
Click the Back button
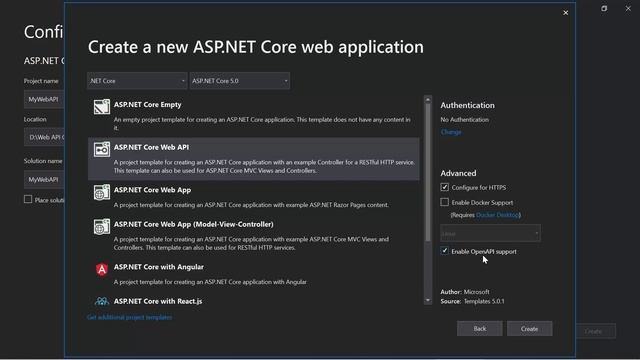480,329
